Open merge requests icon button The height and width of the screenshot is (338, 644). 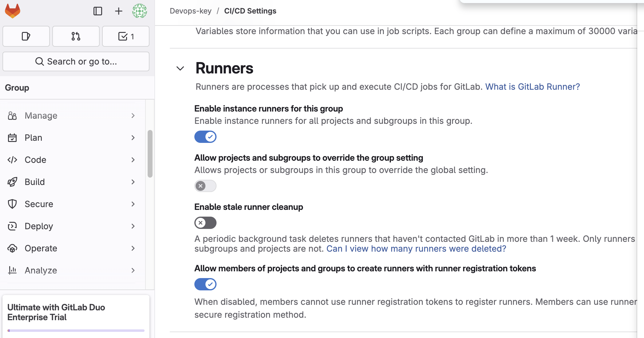pos(76,36)
